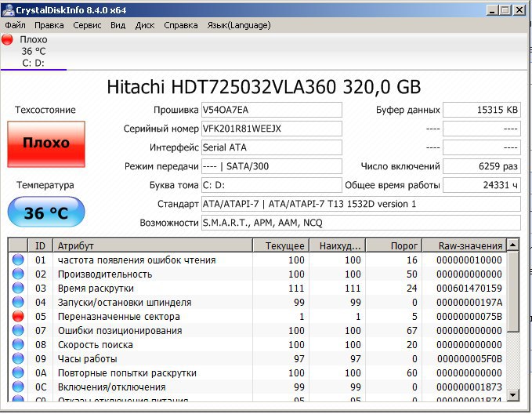
Task: Click raw value 000601470159
Action: pyautogui.click(x=469, y=289)
